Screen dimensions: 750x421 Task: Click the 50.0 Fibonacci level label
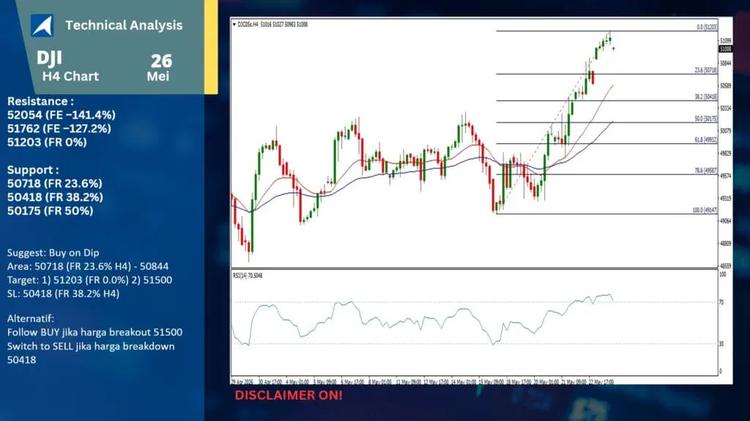point(706,119)
